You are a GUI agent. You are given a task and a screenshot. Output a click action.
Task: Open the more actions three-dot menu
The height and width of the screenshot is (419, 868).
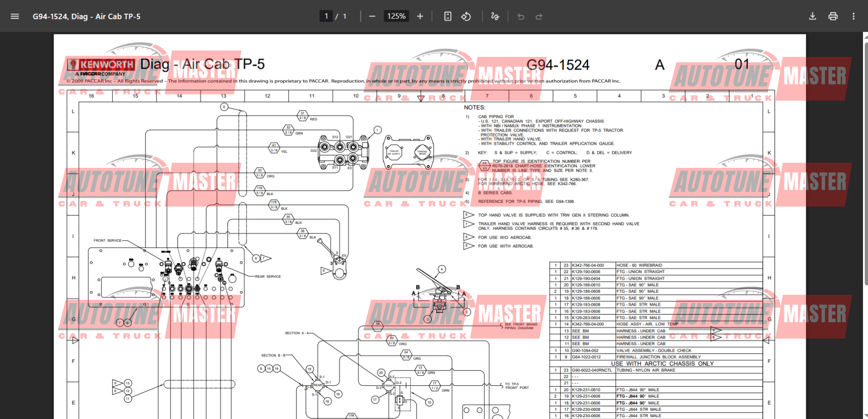[x=853, y=16]
